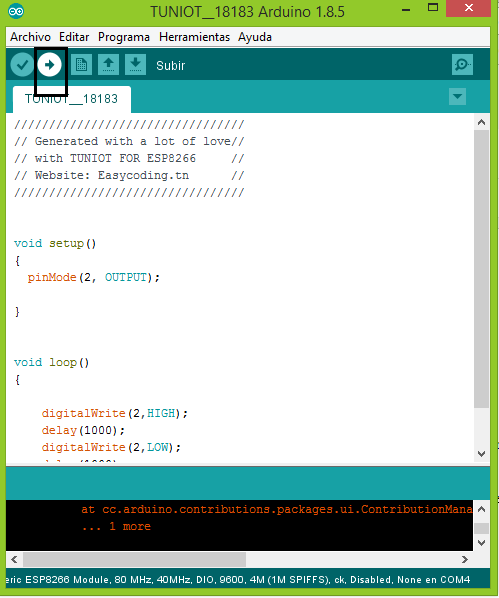
Task: Open the Editar menu
Action: click(x=74, y=37)
